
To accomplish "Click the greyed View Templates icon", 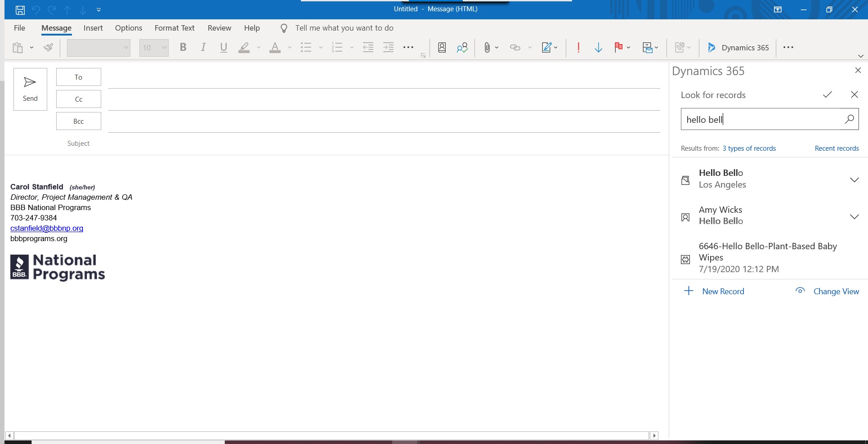I will click(680, 47).
